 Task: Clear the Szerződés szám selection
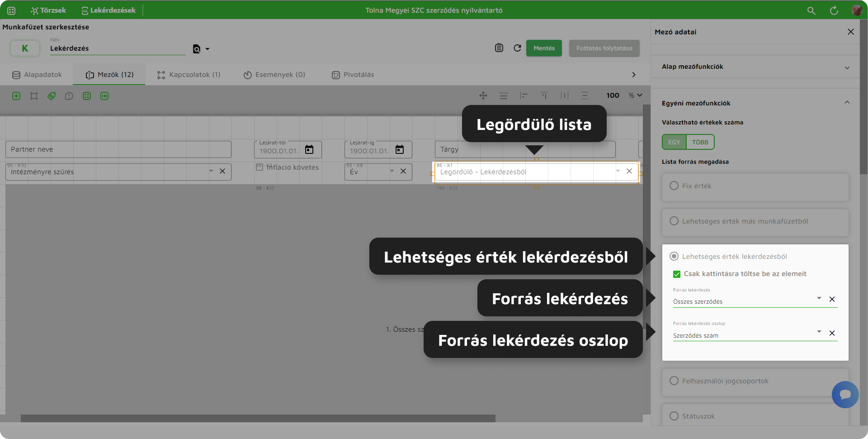[832, 333]
